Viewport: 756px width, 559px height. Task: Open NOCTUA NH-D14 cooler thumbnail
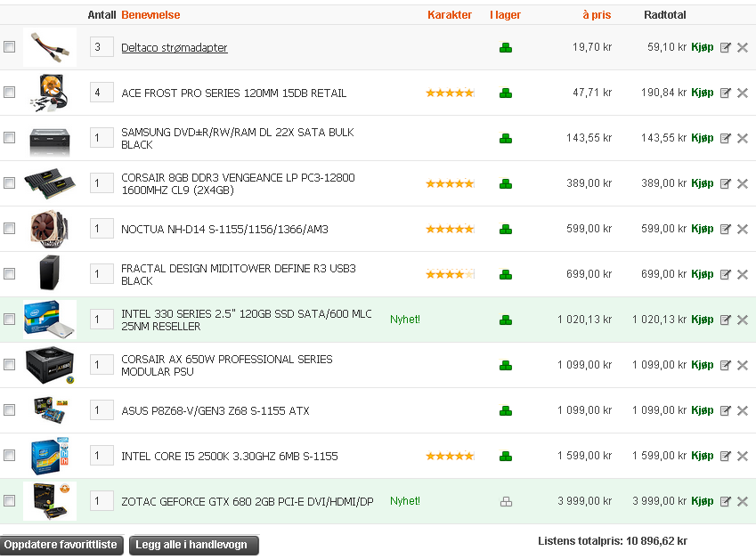pos(50,229)
